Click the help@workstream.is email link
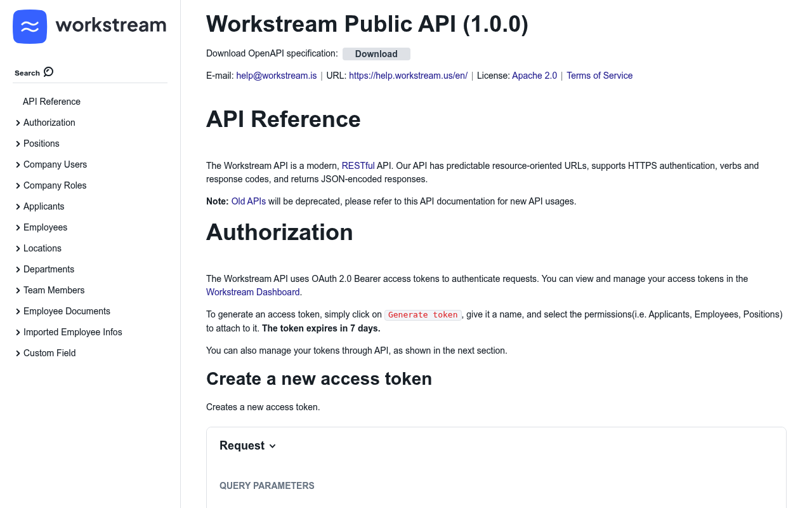This screenshot has height=508, width=812. (x=277, y=76)
